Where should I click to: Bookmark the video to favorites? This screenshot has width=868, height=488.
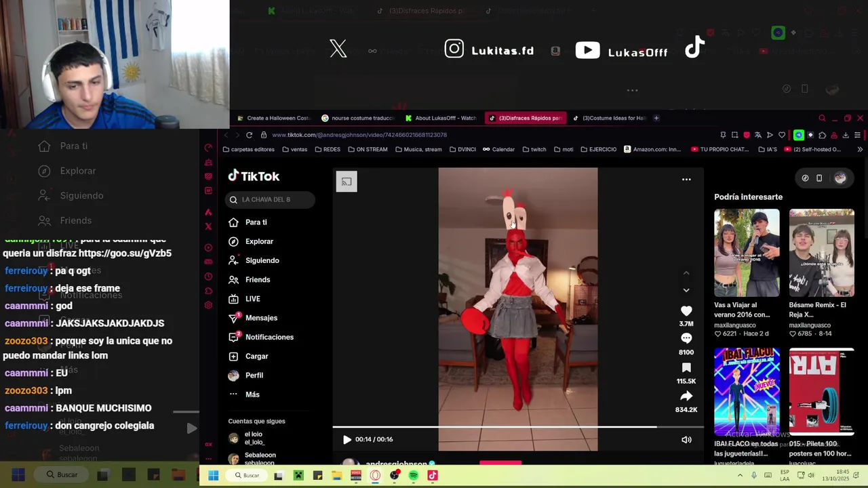click(x=686, y=367)
